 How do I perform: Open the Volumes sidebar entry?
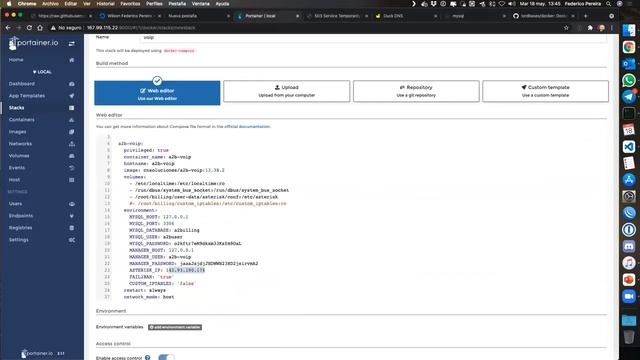[19, 156]
